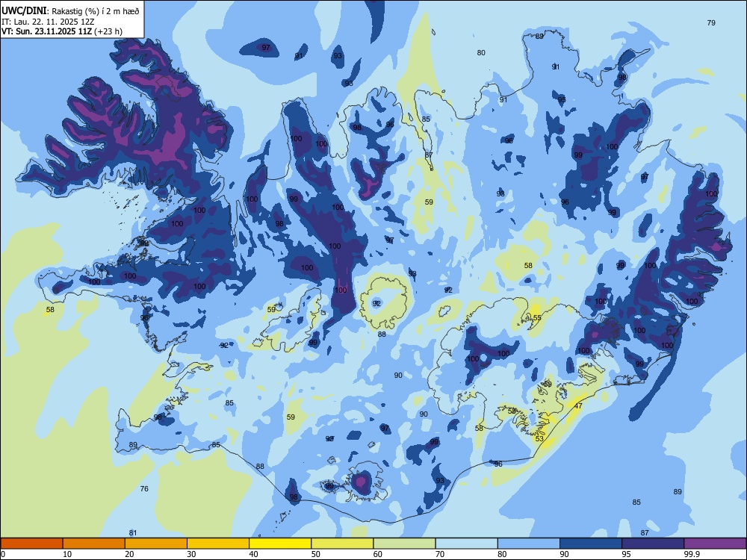747x560 pixels.
Task: Click the value 53 near the southeast coast
Action: pyautogui.click(x=539, y=438)
